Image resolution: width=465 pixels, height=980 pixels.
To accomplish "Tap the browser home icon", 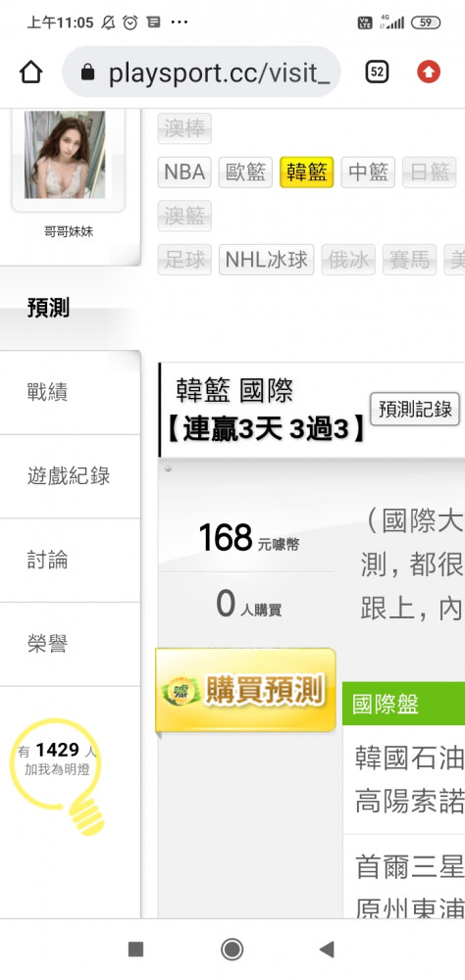I will (30, 73).
